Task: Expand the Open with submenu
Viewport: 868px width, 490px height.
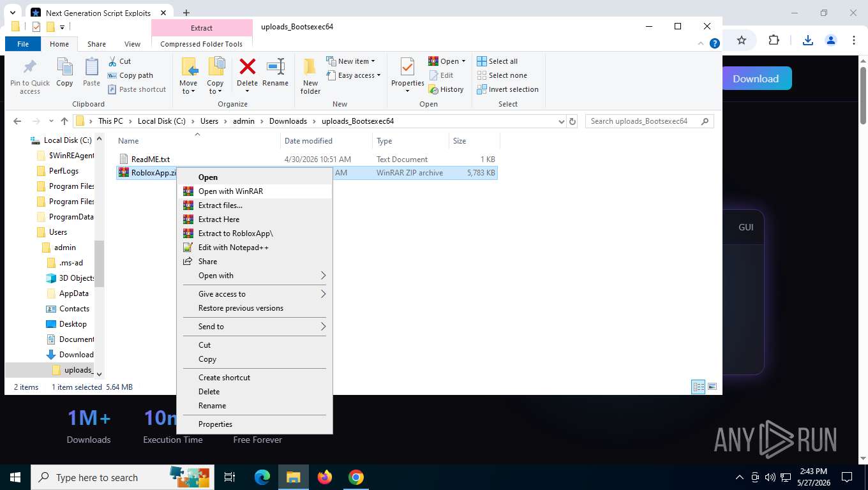Action: click(x=254, y=276)
